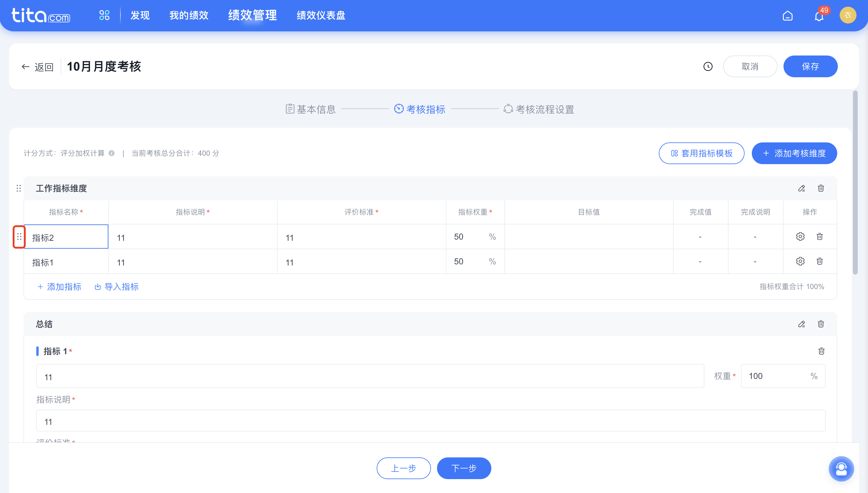Viewport: 868px width, 493px height.
Task: Click 目标值 cell of 指标2 row
Action: [x=589, y=237]
